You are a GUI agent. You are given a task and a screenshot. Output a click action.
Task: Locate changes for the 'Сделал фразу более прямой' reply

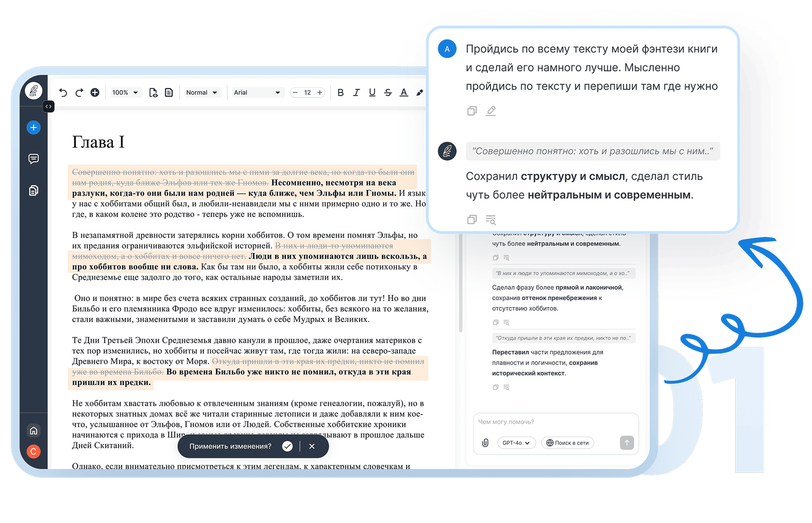pos(506,322)
